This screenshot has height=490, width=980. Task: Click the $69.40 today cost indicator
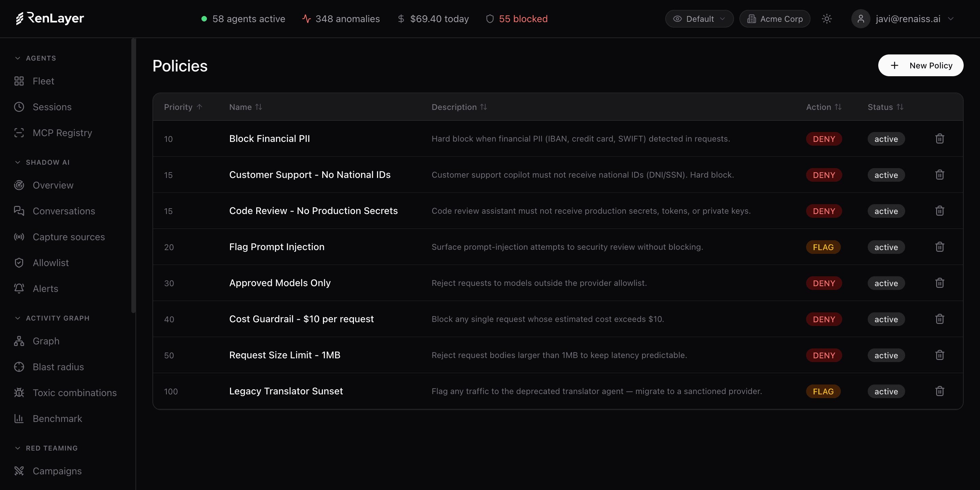tap(433, 19)
